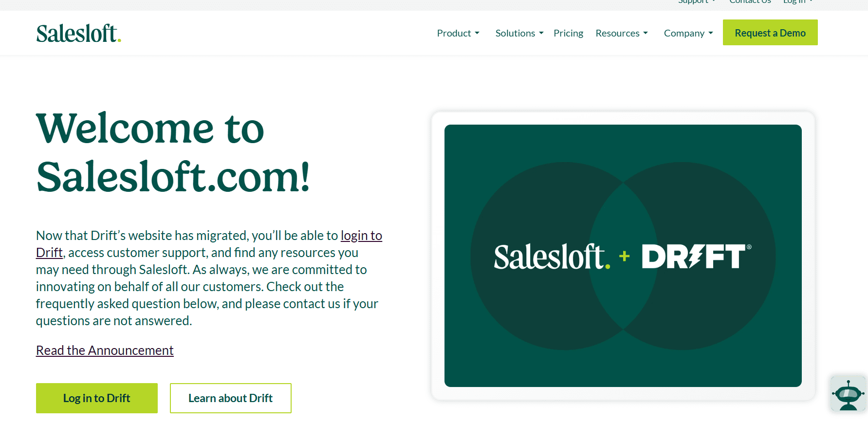868x424 pixels.
Task: Open Contact Us in top bar
Action: [x=750, y=2]
